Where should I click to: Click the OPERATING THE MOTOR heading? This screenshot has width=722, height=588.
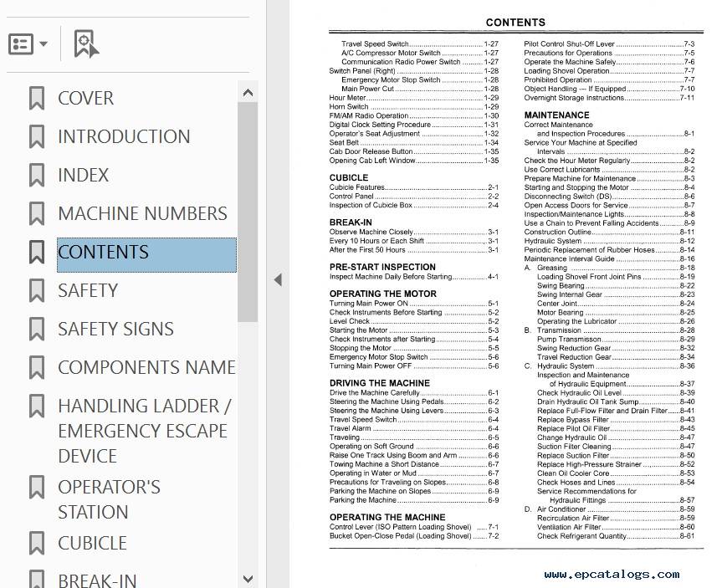(382, 294)
